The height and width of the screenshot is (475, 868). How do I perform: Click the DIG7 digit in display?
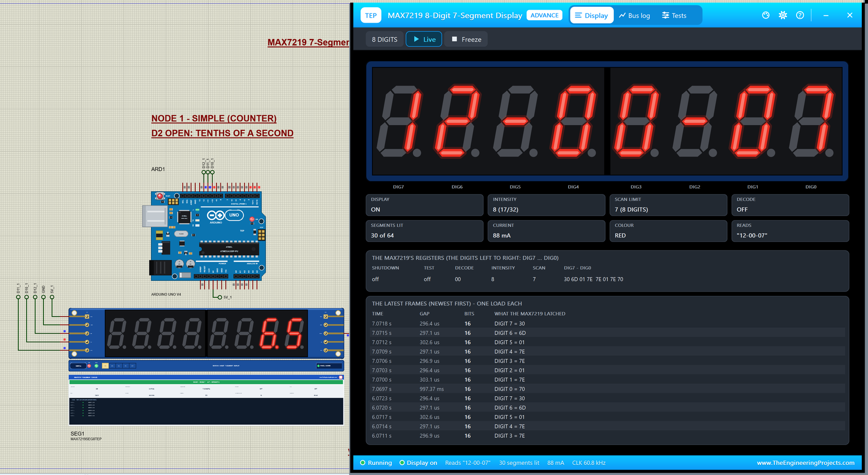pyautogui.click(x=400, y=121)
